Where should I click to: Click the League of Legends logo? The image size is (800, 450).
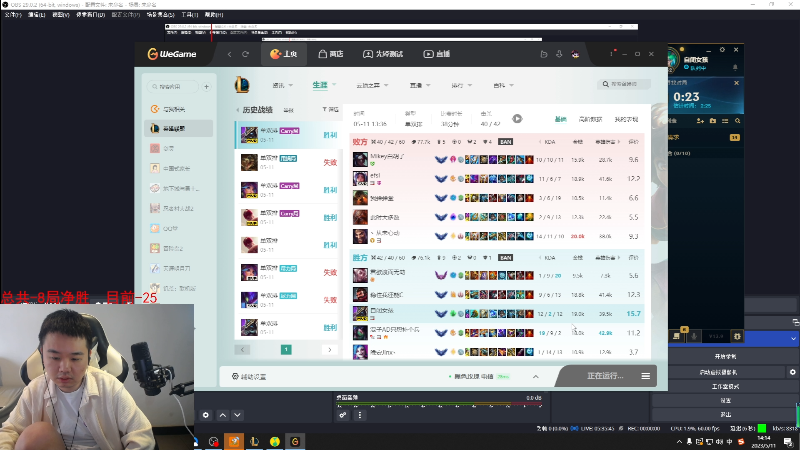tap(242, 85)
